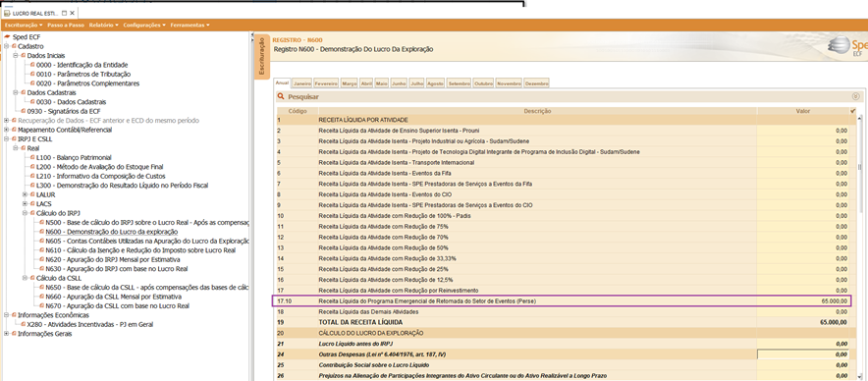
Task: Click the 0030 Dados Cadastrais record icon
Action: (32, 102)
